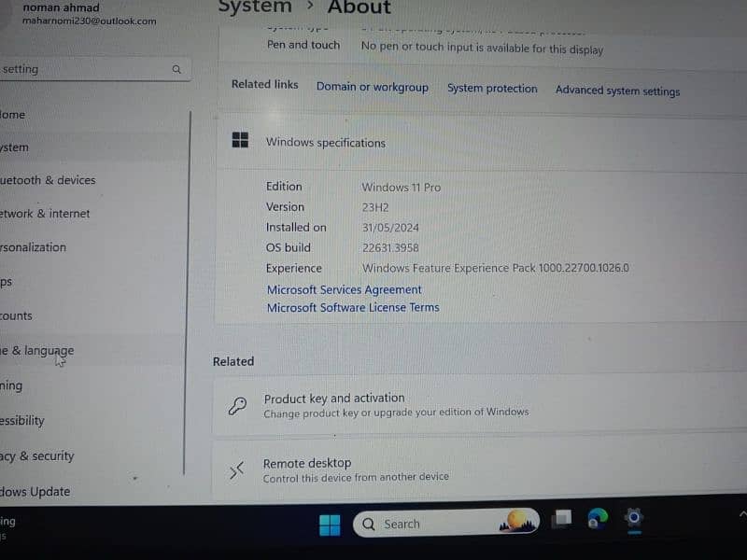The image size is (747, 560).
Task: Click the key icon beside Product key
Action: tap(238, 405)
